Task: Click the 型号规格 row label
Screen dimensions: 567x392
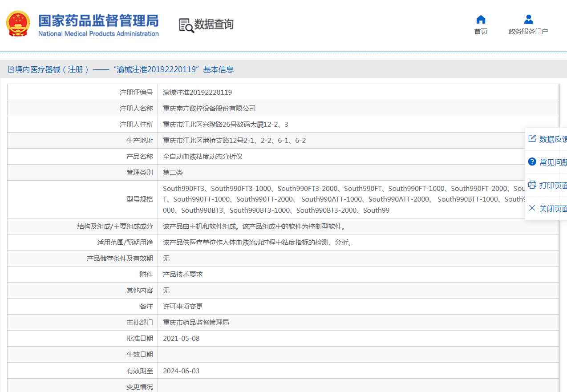Action: coord(140,199)
